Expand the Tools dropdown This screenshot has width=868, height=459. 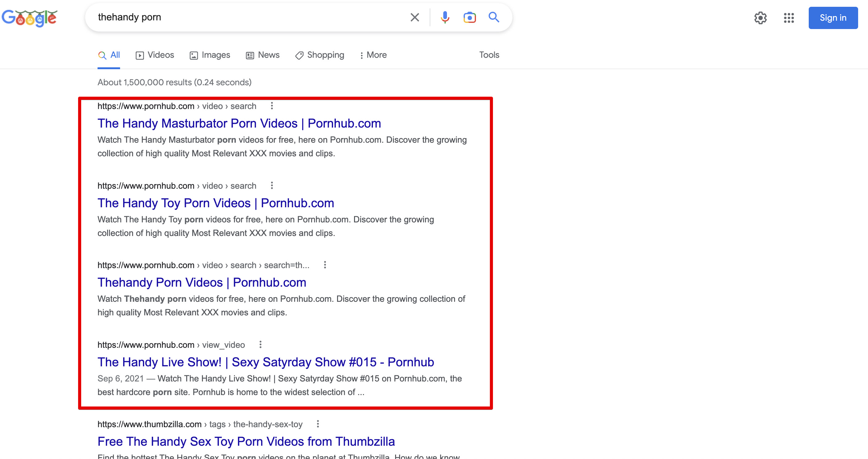[489, 55]
